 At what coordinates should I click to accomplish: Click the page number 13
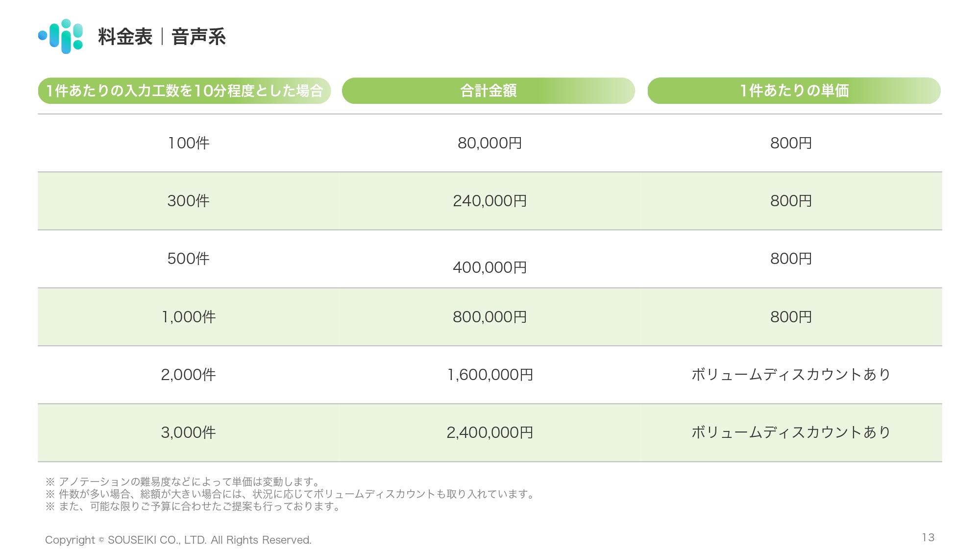[928, 537]
